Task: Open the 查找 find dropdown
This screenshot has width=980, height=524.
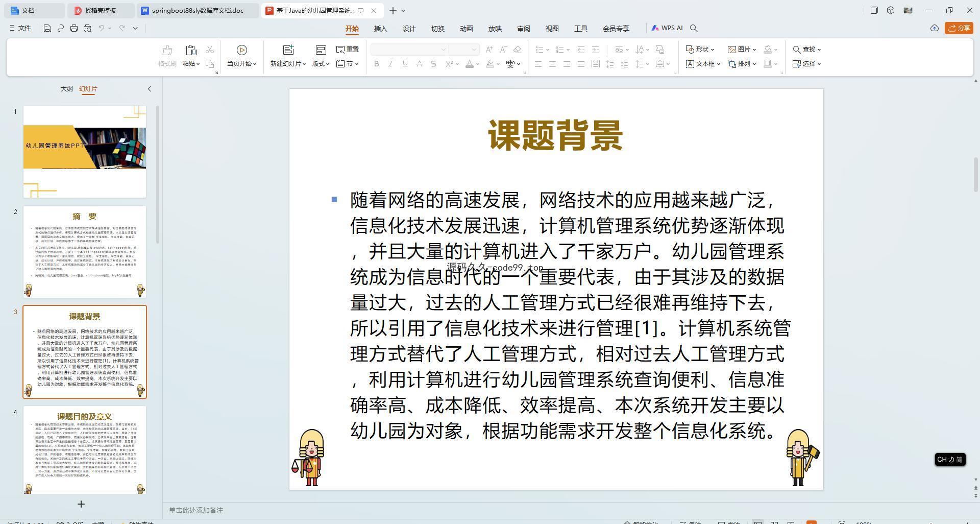Action: 806,50
